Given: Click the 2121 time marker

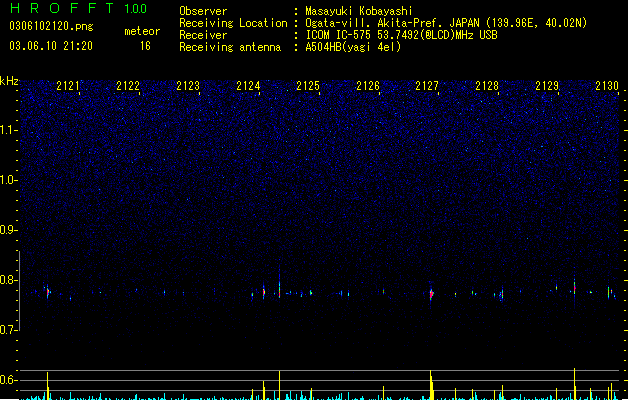Looking at the screenshot, I should 68,86.
